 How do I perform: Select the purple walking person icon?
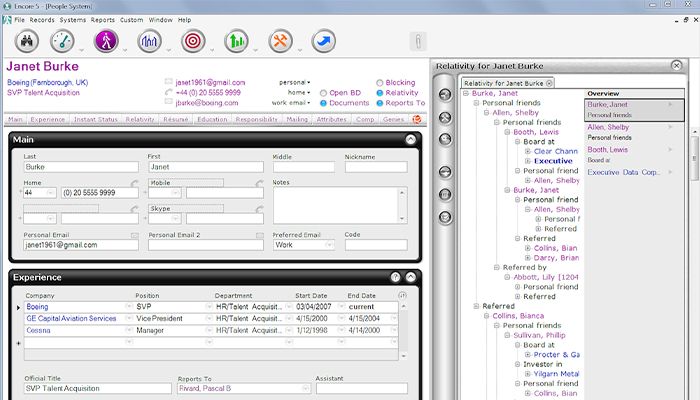coord(106,41)
